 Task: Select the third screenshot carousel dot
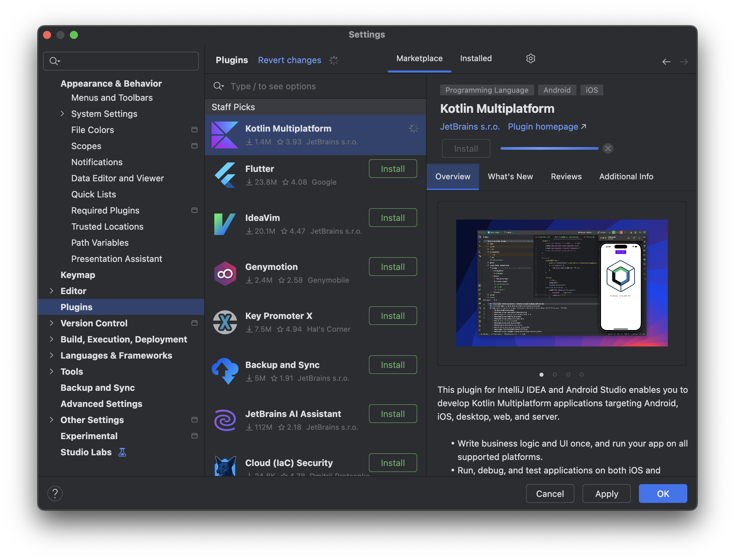pyautogui.click(x=568, y=374)
